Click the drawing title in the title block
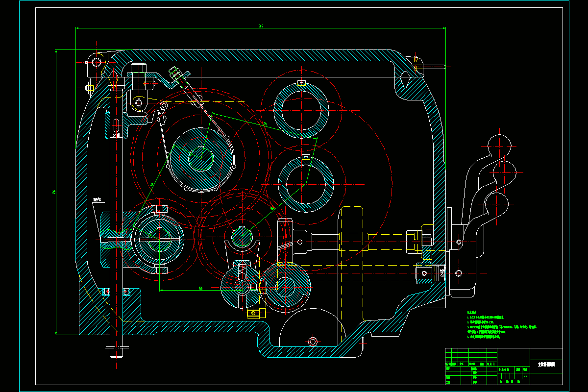 point(546,365)
